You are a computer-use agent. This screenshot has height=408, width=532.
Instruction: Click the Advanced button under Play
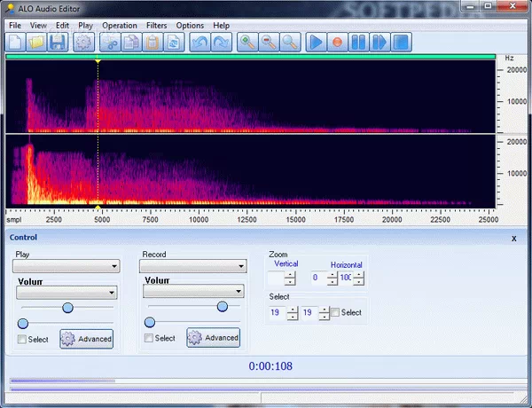click(86, 338)
